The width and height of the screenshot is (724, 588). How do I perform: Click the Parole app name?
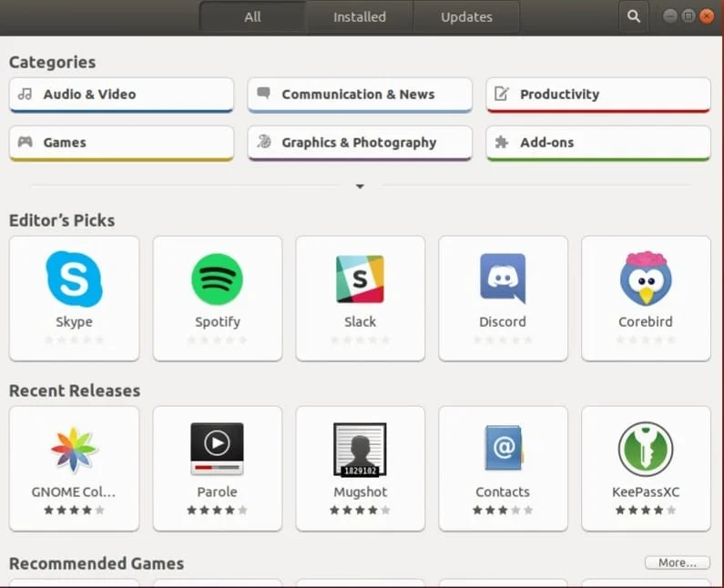[217, 492]
